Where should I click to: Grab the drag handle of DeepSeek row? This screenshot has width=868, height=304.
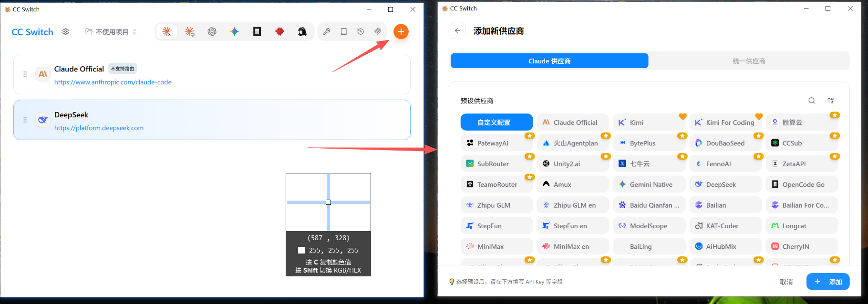pyautogui.click(x=25, y=120)
